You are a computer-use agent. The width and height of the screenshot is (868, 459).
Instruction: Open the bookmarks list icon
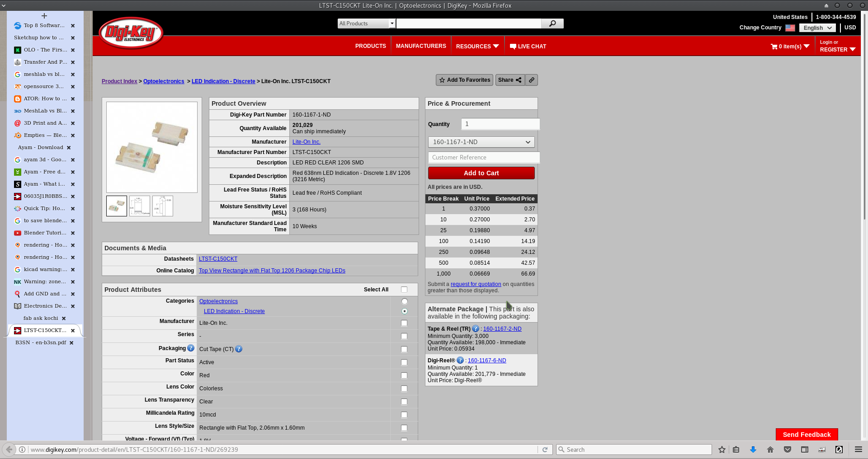(736, 450)
